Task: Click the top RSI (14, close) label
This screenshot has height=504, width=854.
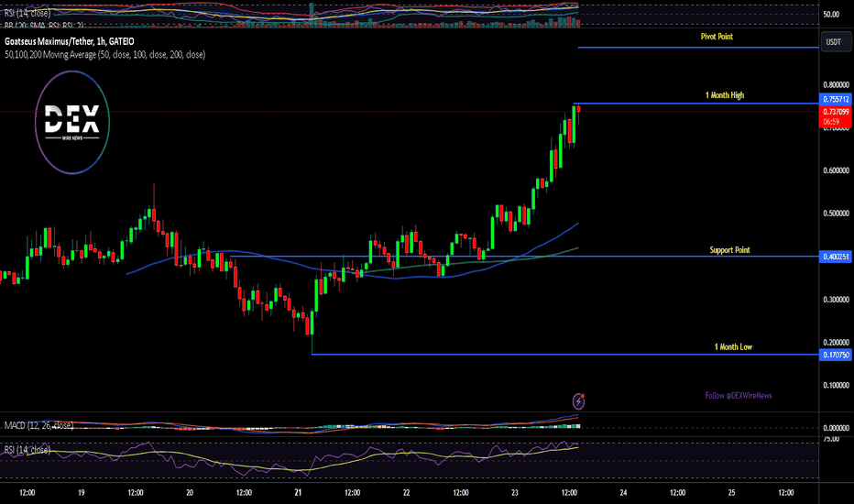Action: (x=27, y=13)
